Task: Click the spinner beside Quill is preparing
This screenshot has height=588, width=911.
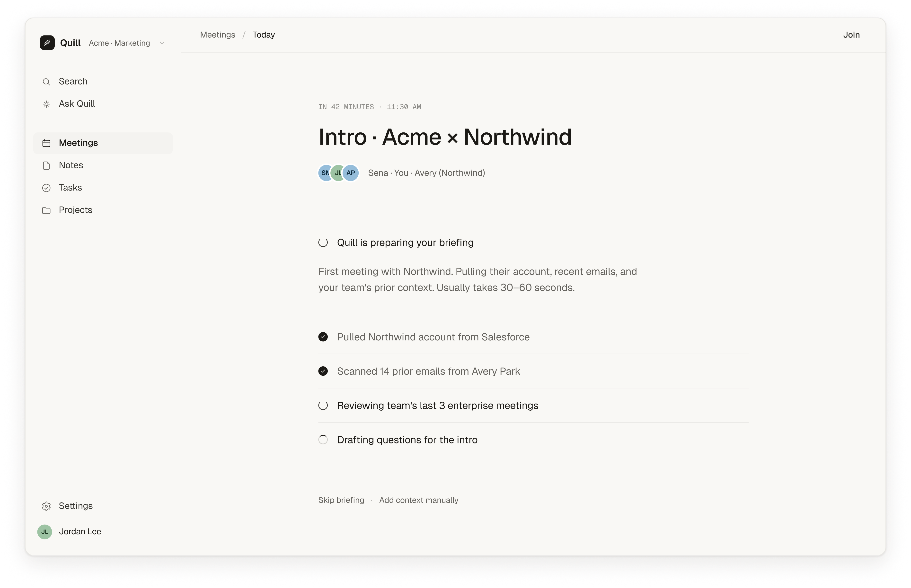Action: [x=323, y=243]
